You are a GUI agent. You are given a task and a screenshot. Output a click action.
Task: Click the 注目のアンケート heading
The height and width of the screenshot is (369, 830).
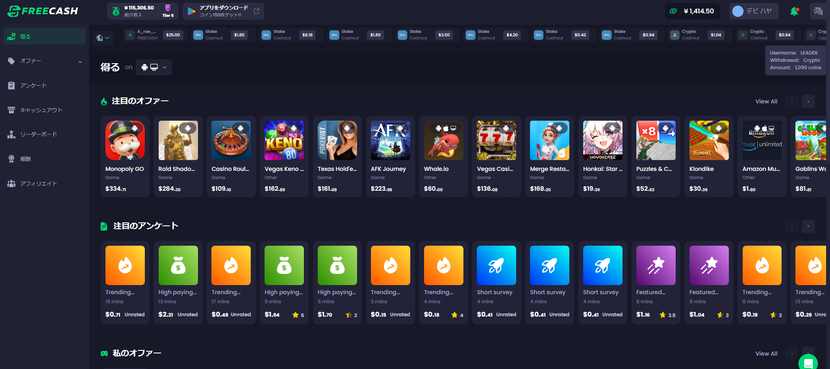pyautogui.click(x=146, y=226)
